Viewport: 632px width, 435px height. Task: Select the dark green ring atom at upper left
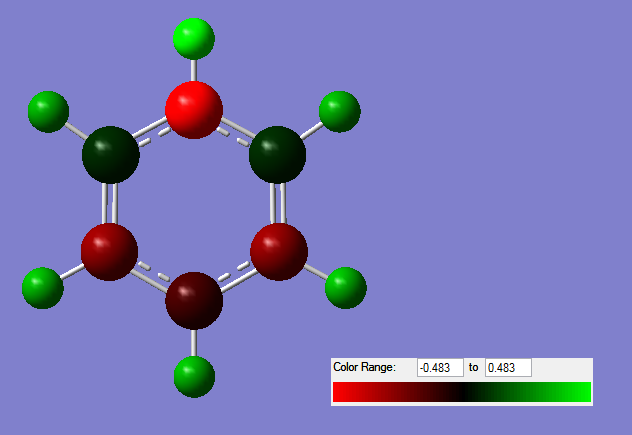click(111, 155)
